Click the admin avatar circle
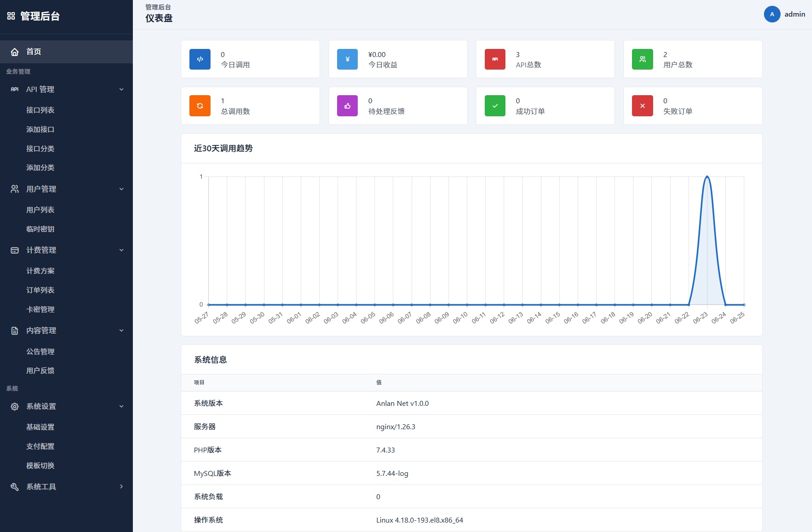Image resolution: width=812 pixels, height=532 pixels. [772, 14]
